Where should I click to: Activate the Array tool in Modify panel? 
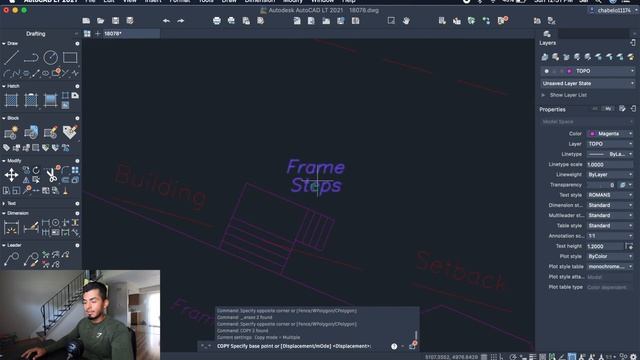click(x=75, y=170)
